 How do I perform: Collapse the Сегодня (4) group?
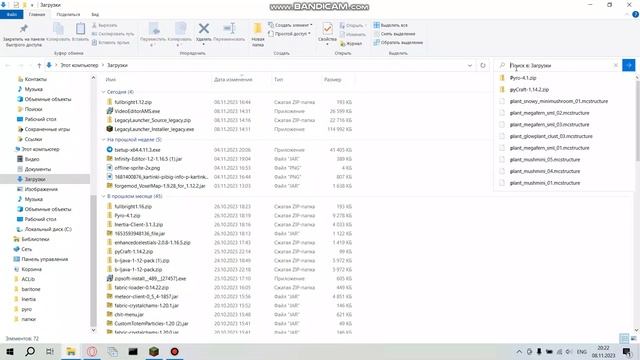(103, 92)
